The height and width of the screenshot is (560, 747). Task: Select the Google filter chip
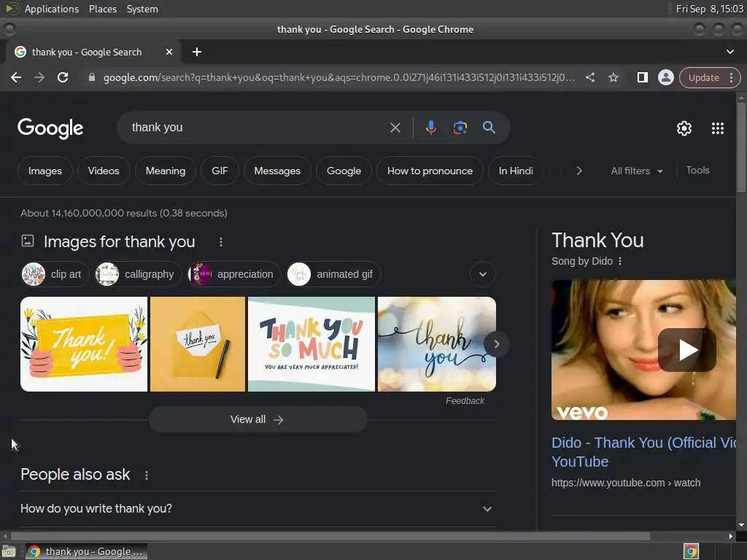pos(344,171)
